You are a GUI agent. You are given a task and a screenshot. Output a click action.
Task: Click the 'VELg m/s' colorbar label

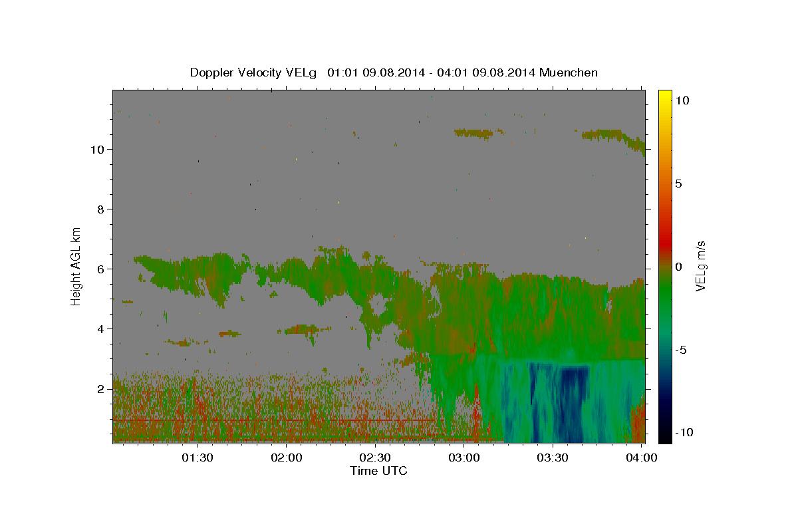point(700,266)
